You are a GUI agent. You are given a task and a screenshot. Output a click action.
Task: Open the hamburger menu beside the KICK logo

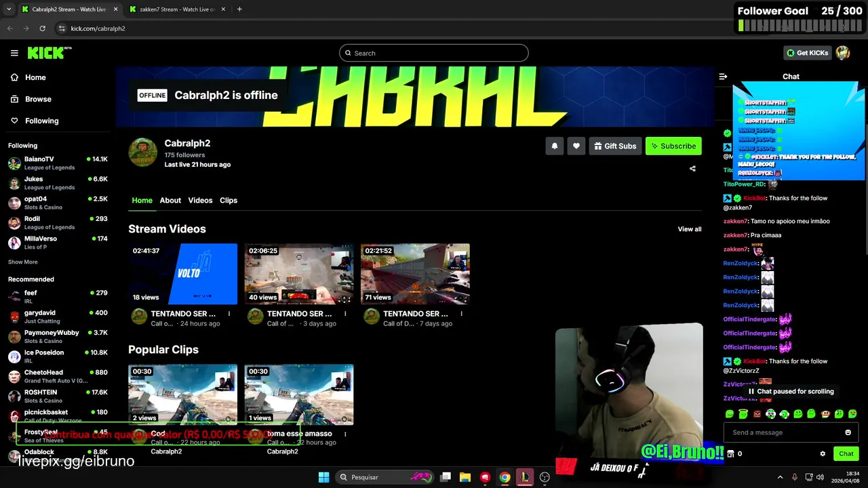click(14, 53)
